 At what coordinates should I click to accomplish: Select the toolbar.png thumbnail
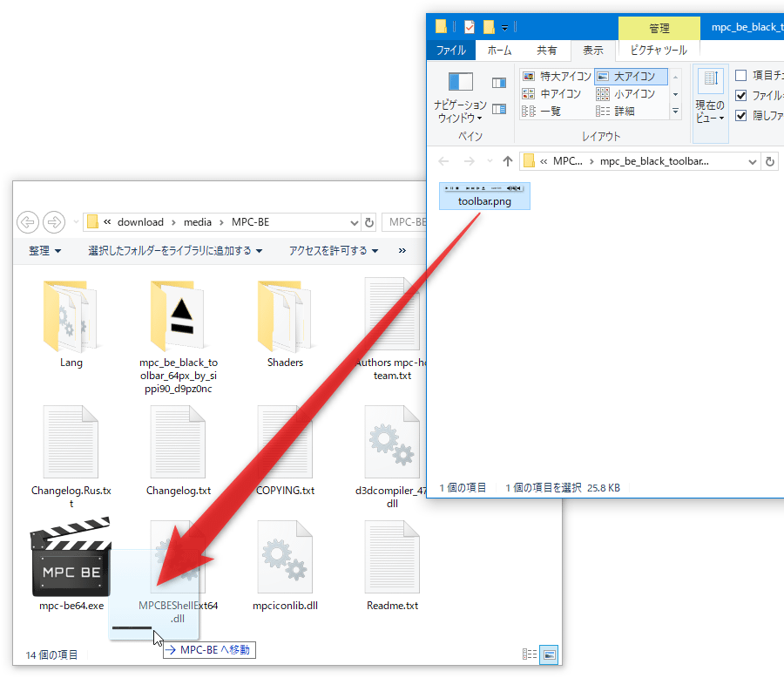(484, 196)
